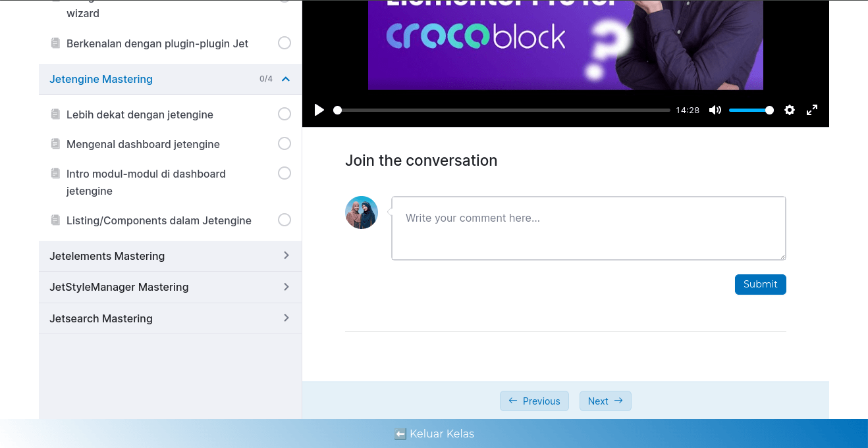Adjust the video volume slider
Image resolution: width=868 pixels, height=448 pixels.
751,110
